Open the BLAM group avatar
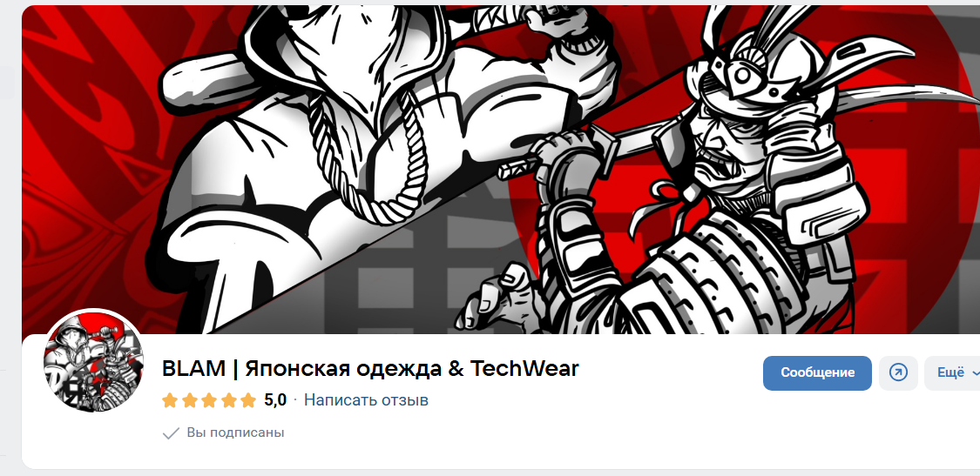Screen dimensions: 980x476 93,362
